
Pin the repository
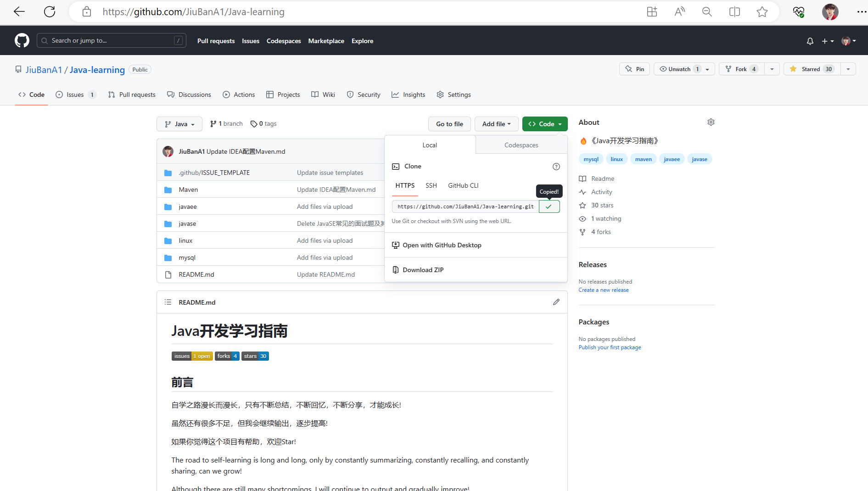(634, 69)
